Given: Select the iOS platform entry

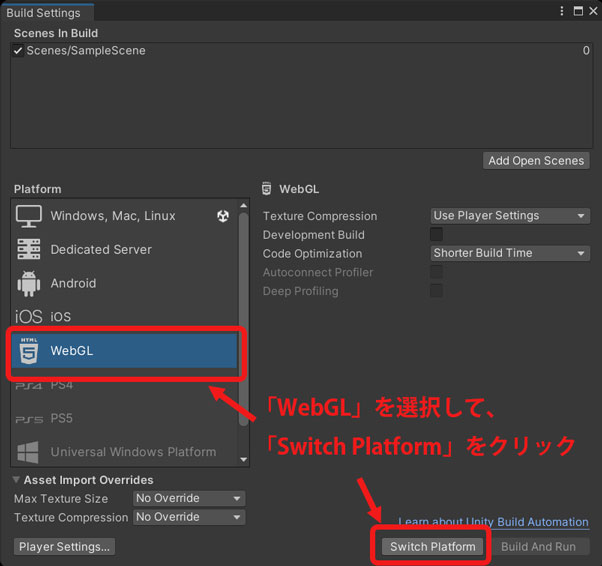Looking at the screenshot, I should 125,317.
